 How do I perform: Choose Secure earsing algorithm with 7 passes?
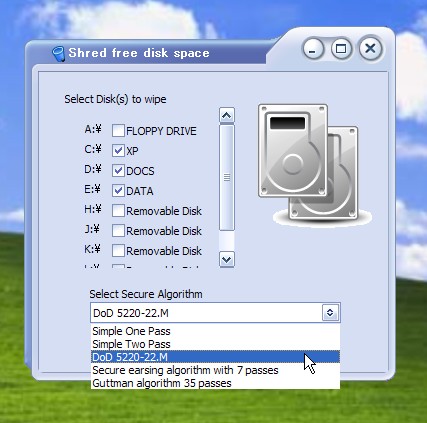coord(215,370)
